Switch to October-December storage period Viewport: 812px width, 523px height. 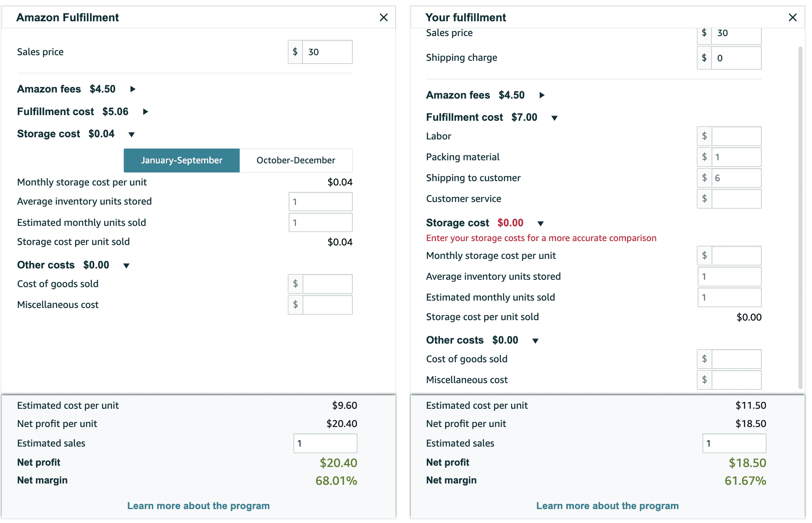click(x=296, y=160)
